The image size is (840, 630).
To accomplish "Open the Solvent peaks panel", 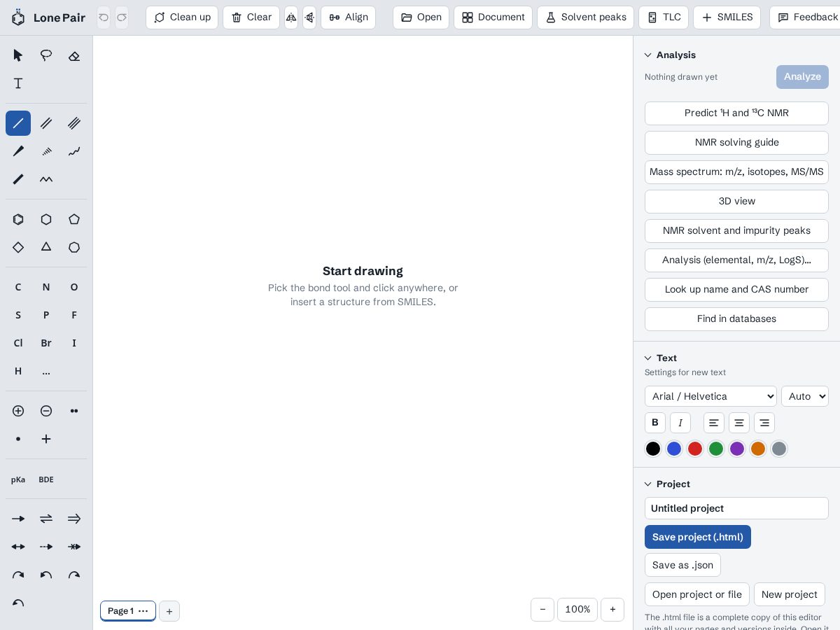I will 585,17.
